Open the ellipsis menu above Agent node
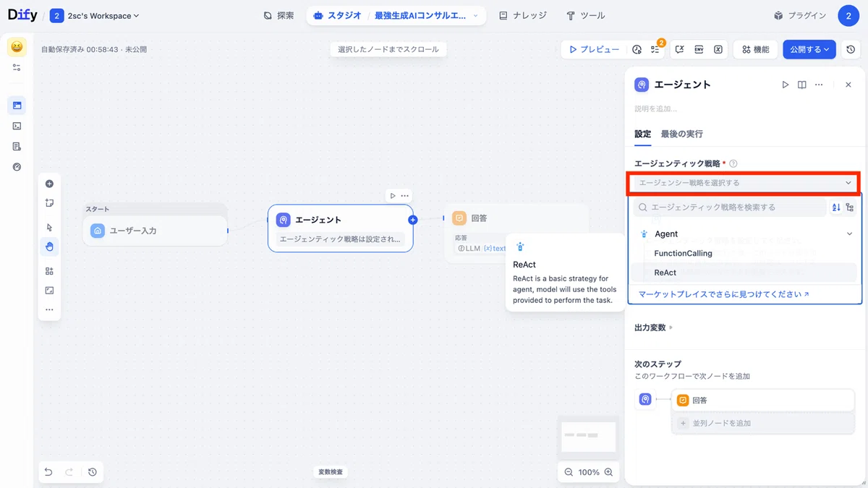 (x=405, y=195)
